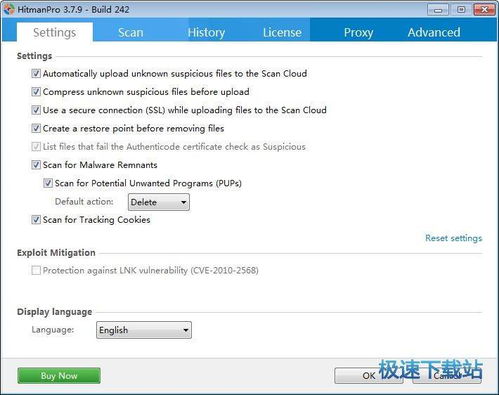Enable Protection against LNK vulnerability checkbox
The height and width of the screenshot is (395, 499).
pos(36,270)
